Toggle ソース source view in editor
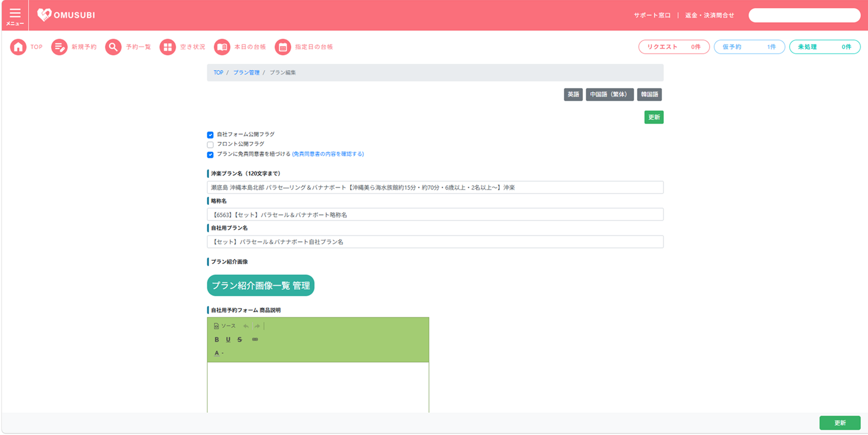868x435 pixels. (x=225, y=326)
